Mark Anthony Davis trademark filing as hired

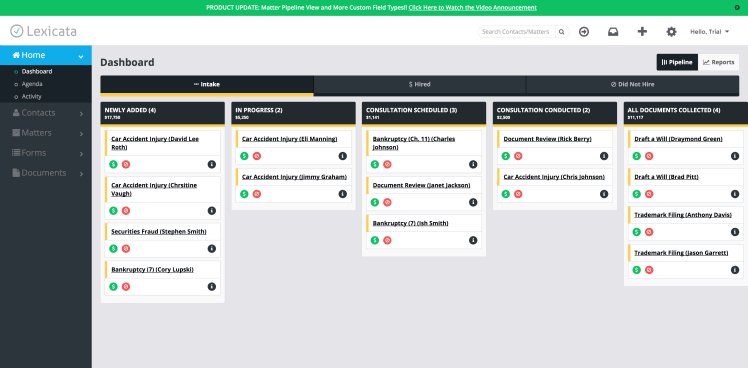636,232
